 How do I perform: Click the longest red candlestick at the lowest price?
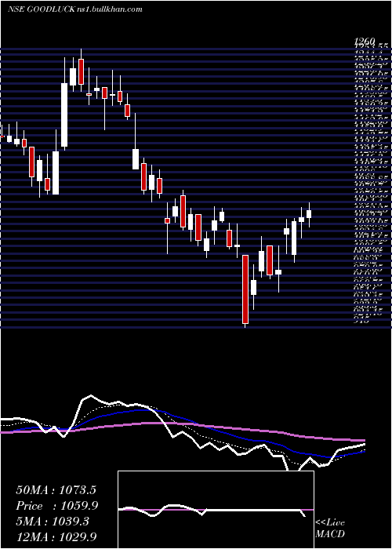click(x=245, y=289)
